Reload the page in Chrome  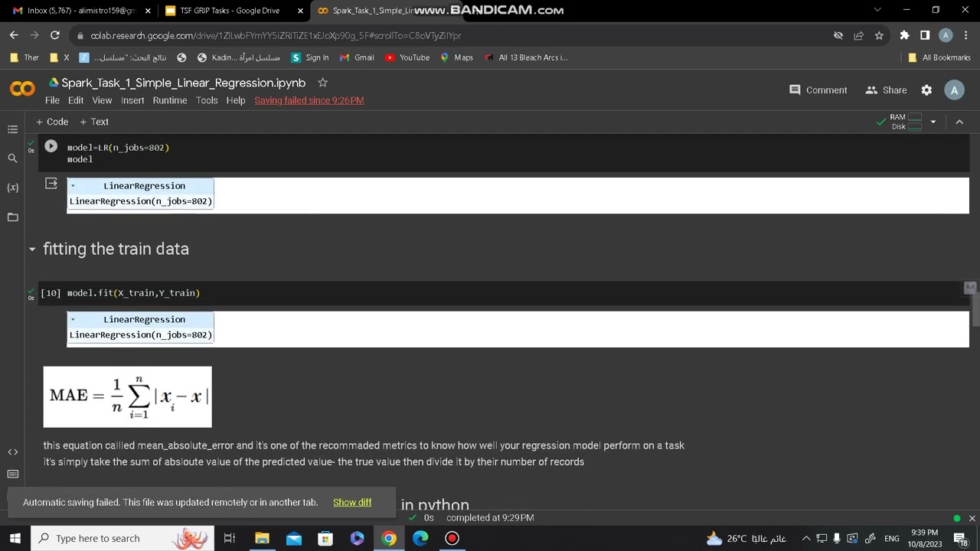coord(54,35)
